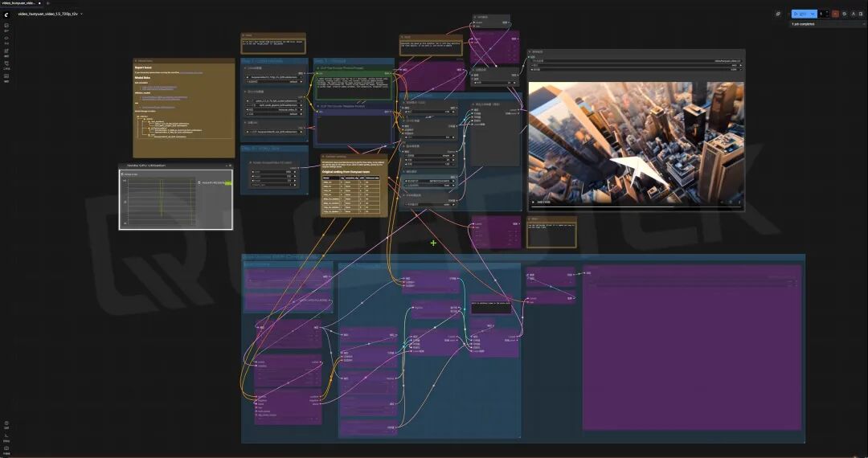
Task: Open the VAE file dropdown in Step 1
Action: (x=274, y=132)
